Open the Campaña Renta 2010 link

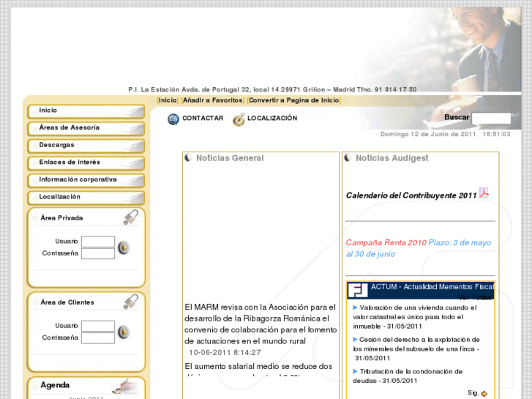point(386,243)
